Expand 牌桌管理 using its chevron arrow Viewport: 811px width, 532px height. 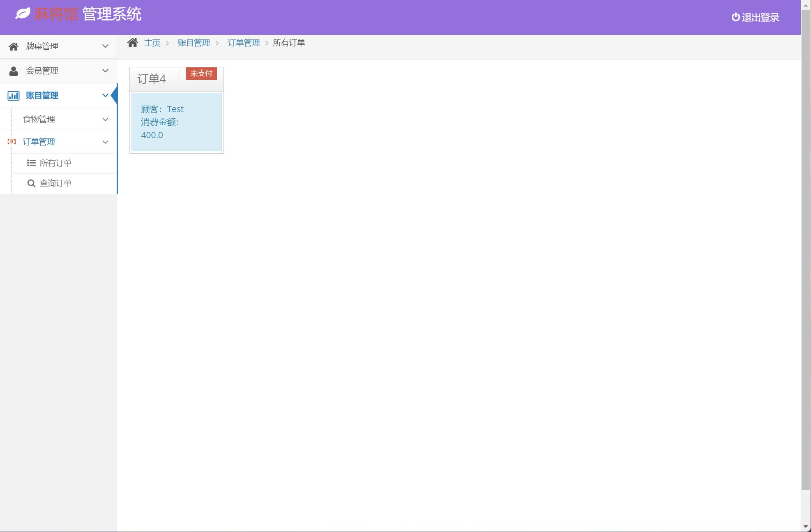point(105,46)
